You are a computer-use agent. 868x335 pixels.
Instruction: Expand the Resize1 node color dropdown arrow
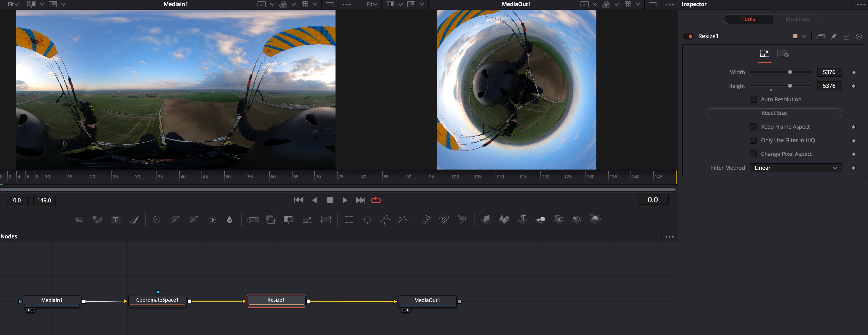[804, 36]
